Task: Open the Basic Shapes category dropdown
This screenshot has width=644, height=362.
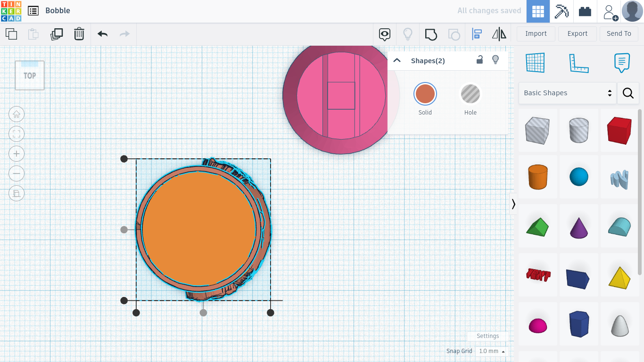Action: pos(568,93)
